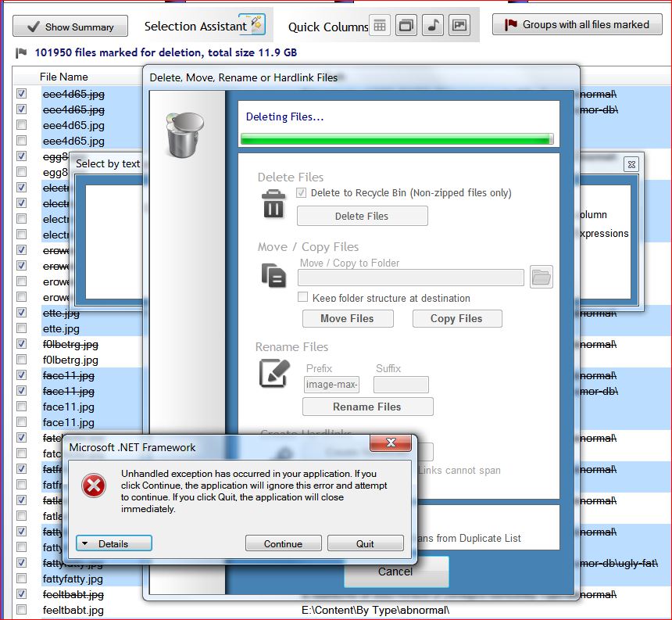Click Groups with all files marked

point(577,25)
